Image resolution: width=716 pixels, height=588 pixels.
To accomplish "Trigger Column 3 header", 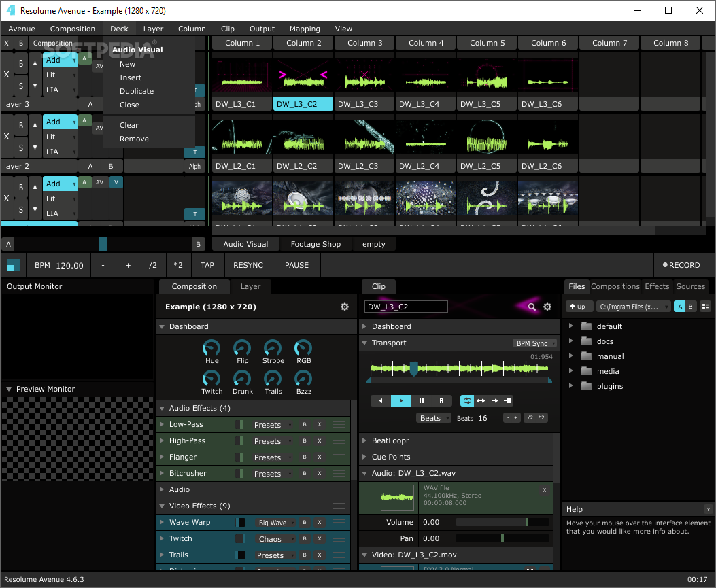I will (x=365, y=43).
